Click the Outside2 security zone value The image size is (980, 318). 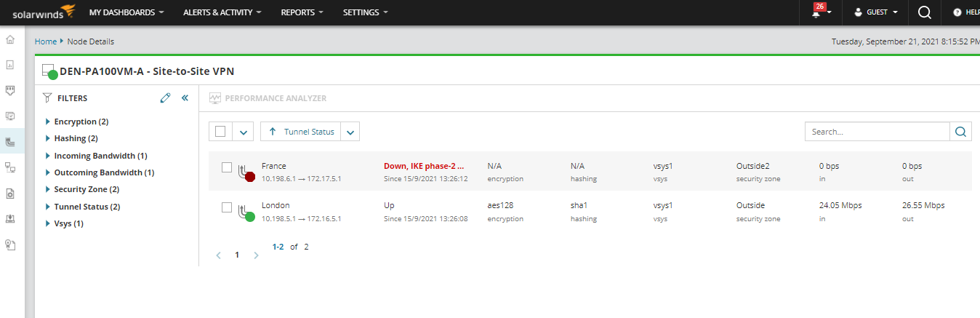[x=752, y=166]
